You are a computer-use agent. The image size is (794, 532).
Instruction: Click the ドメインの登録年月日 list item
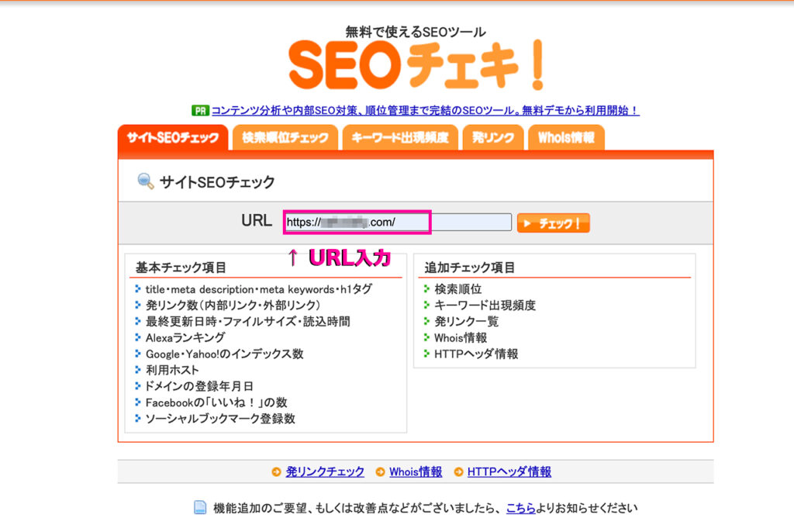[x=199, y=386]
